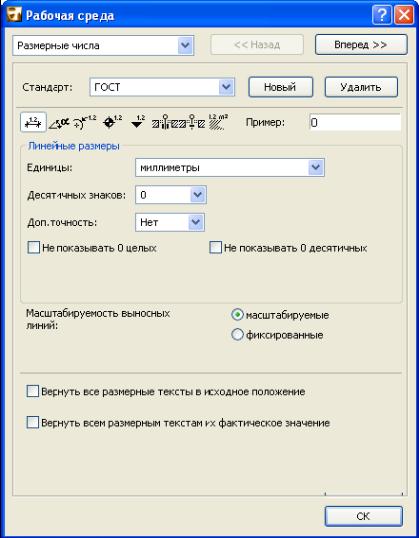Enable Вернуть все размерные тексты в исходное положение
The width and height of the screenshot is (419, 538).
click(x=33, y=391)
